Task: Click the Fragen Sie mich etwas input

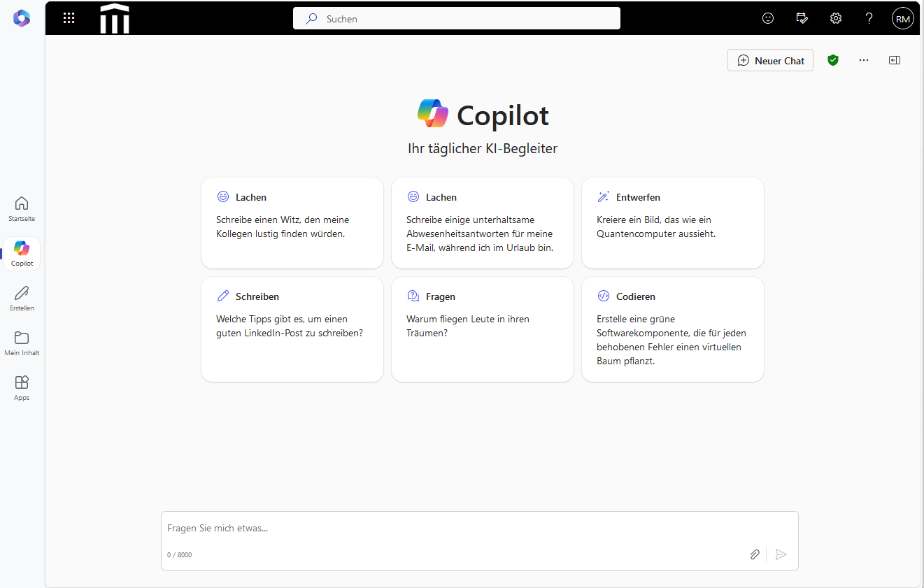Action: pos(480,529)
